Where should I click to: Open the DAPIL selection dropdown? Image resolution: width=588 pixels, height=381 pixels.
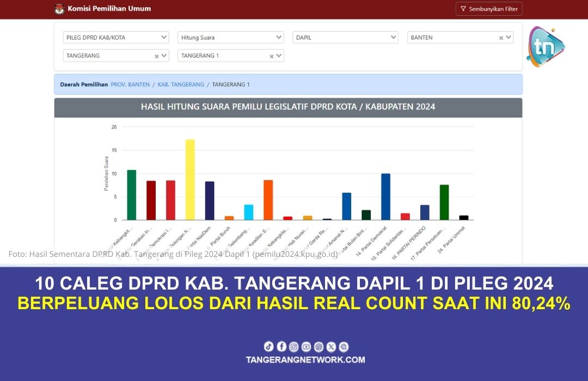(392, 37)
